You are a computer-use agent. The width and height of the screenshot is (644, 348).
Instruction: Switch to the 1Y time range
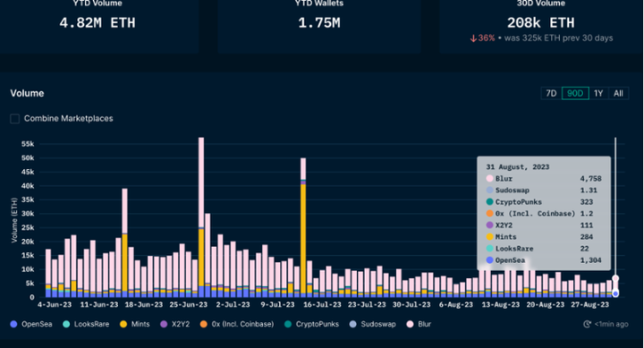coord(598,93)
